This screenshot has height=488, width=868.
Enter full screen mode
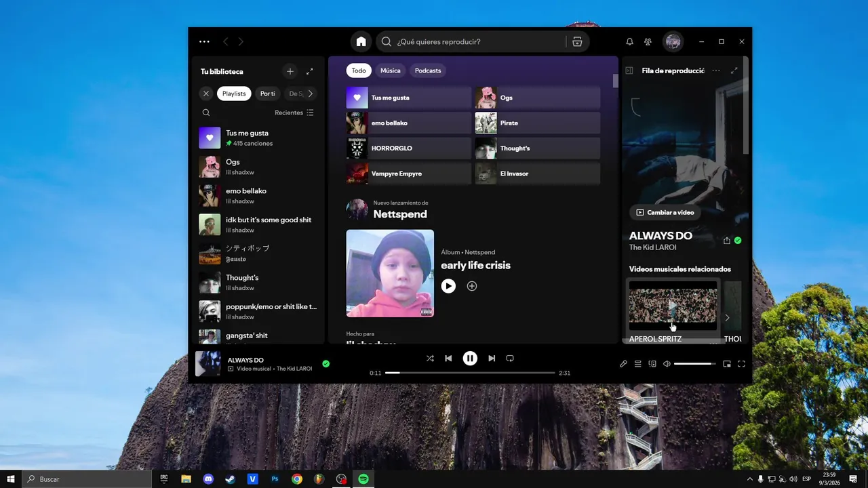coord(741,364)
